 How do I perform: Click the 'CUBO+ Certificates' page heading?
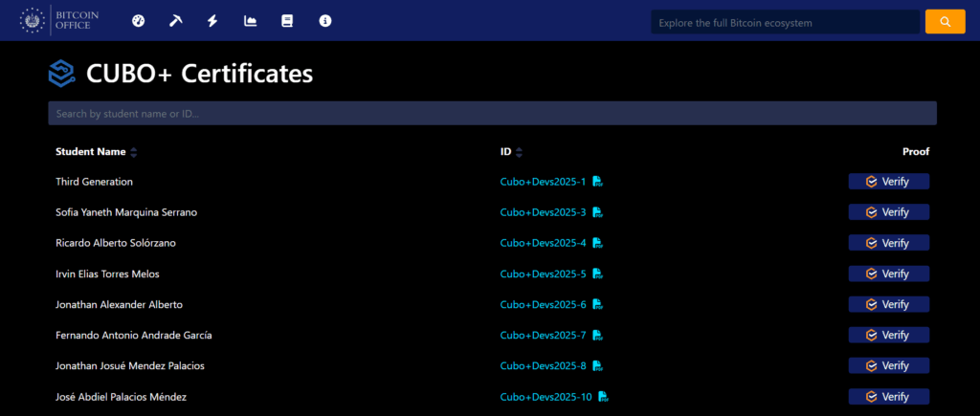(x=199, y=75)
